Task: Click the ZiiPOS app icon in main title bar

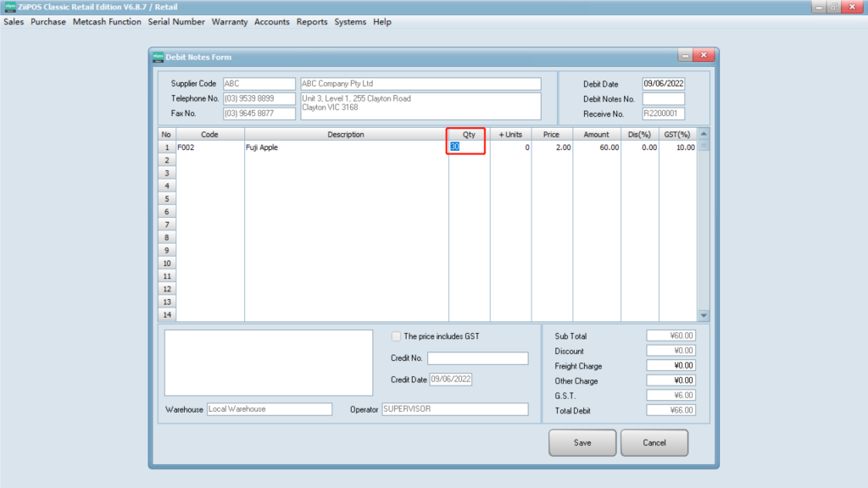Action: coord(9,7)
